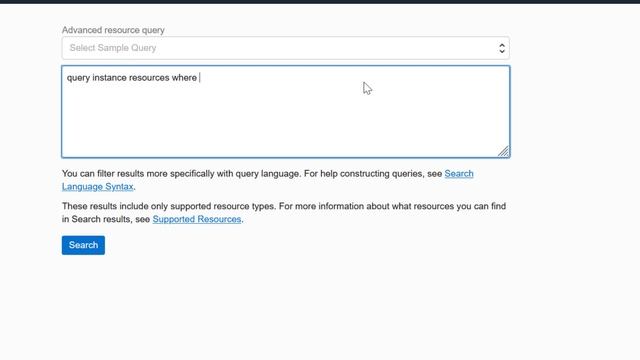
Task: Click the blue Search button
Action: 83,245
